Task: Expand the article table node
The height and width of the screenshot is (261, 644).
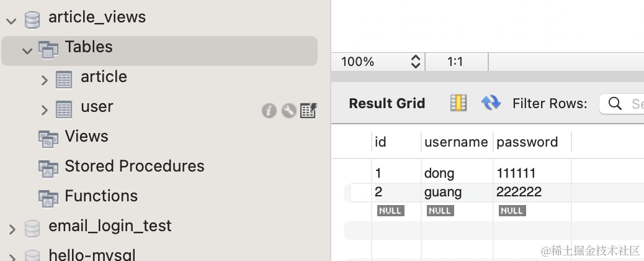Action: point(44,80)
